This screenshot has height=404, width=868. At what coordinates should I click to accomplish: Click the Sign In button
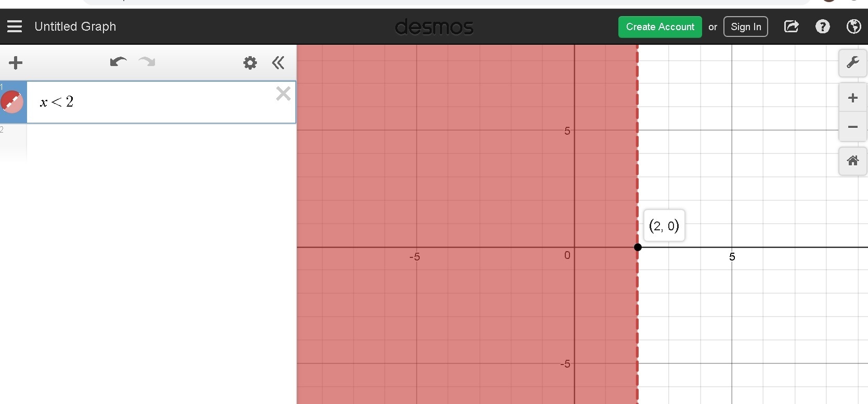click(x=746, y=27)
